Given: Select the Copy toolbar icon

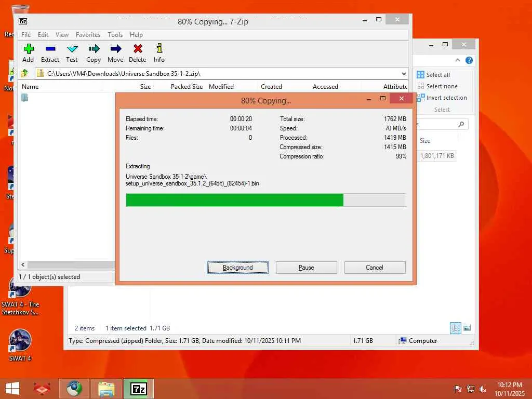Looking at the screenshot, I should [94, 53].
